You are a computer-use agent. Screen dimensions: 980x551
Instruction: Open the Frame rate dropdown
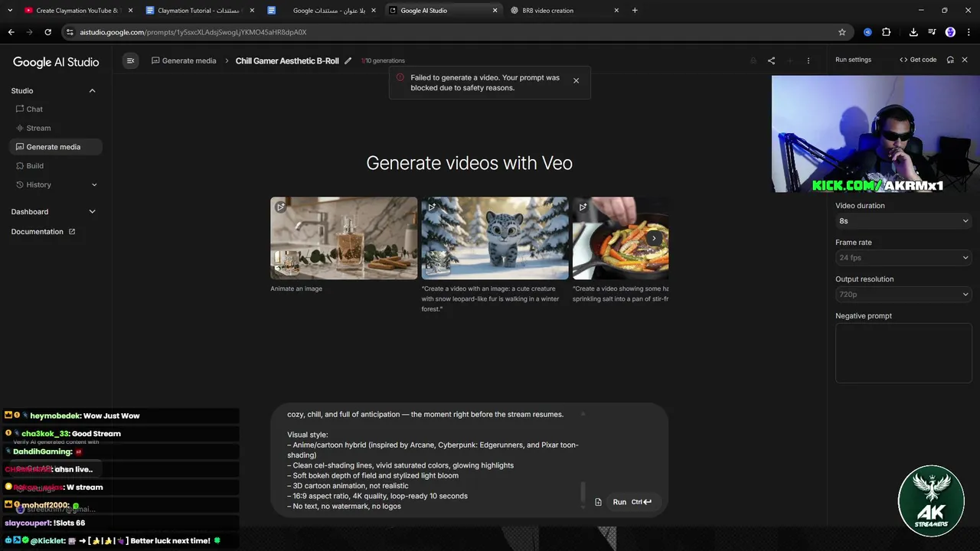[x=903, y=258]
